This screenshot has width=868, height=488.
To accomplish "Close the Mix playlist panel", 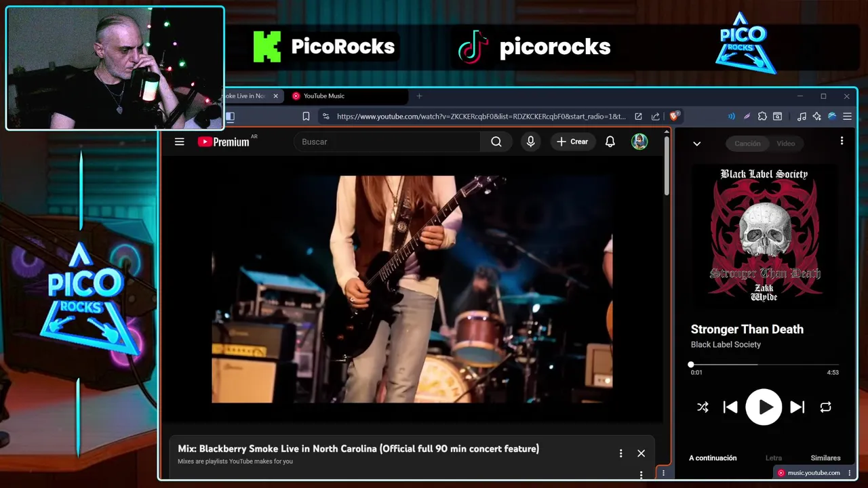I will (641, 453).
